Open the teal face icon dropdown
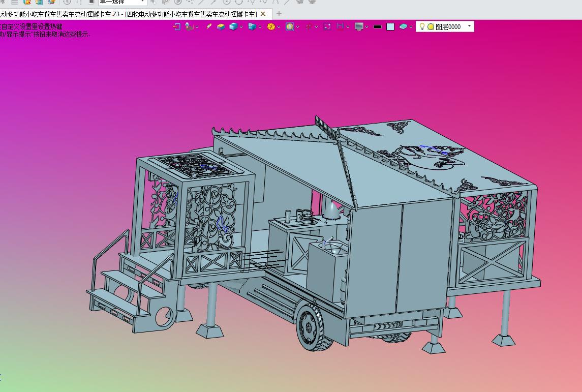Image resolution: width=582 pixels, height=392 pixels. click(x=411, y=27)
